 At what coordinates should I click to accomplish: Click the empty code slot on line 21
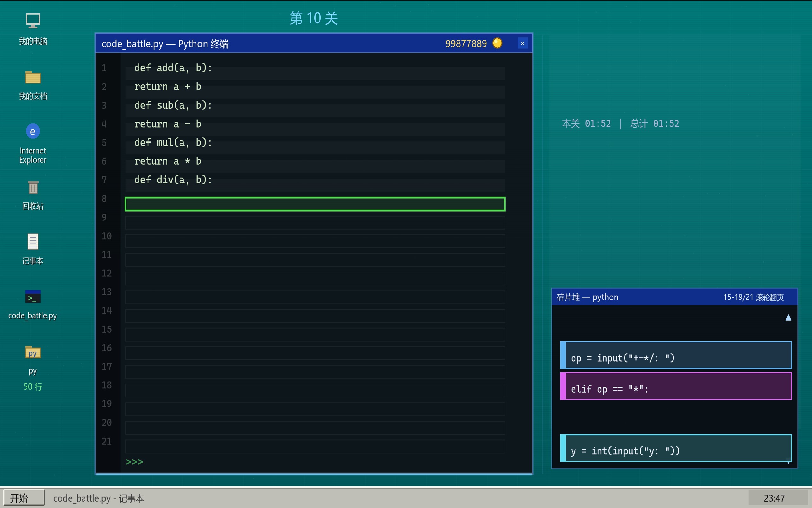tap(315, 446)
